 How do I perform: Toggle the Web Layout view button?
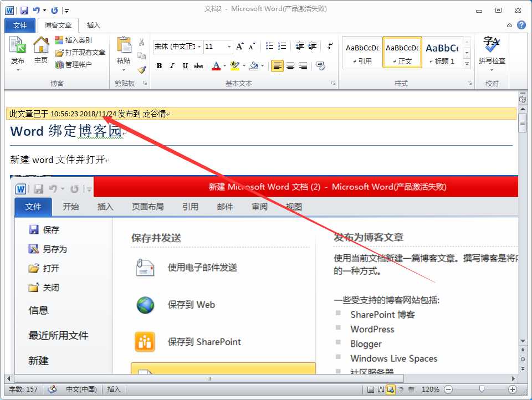391,389
